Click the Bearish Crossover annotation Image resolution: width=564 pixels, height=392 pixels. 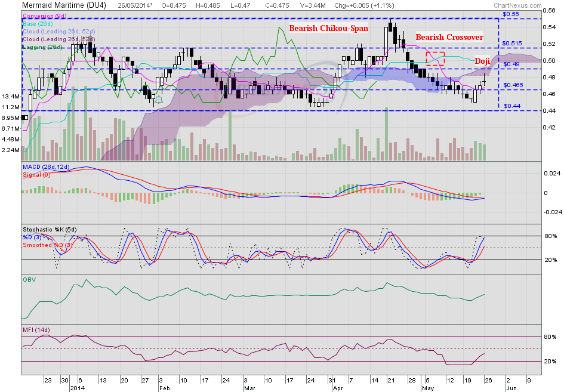(x=449, y=37)
